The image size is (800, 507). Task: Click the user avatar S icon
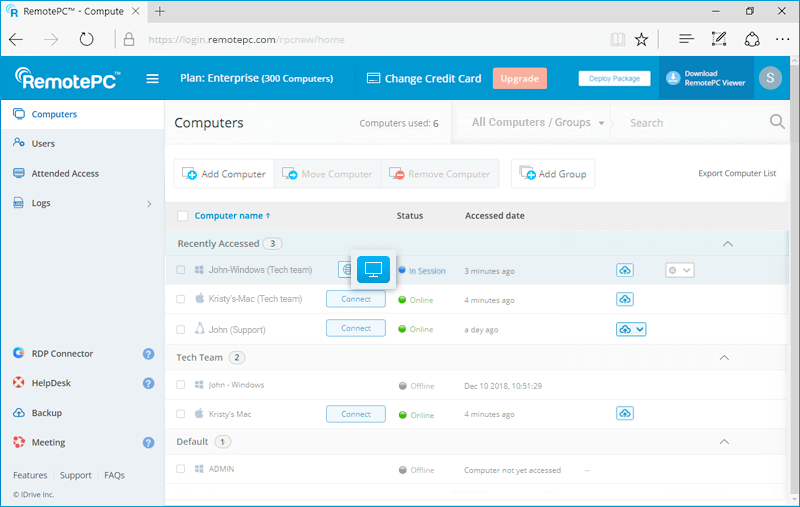[x=770, y=78]
